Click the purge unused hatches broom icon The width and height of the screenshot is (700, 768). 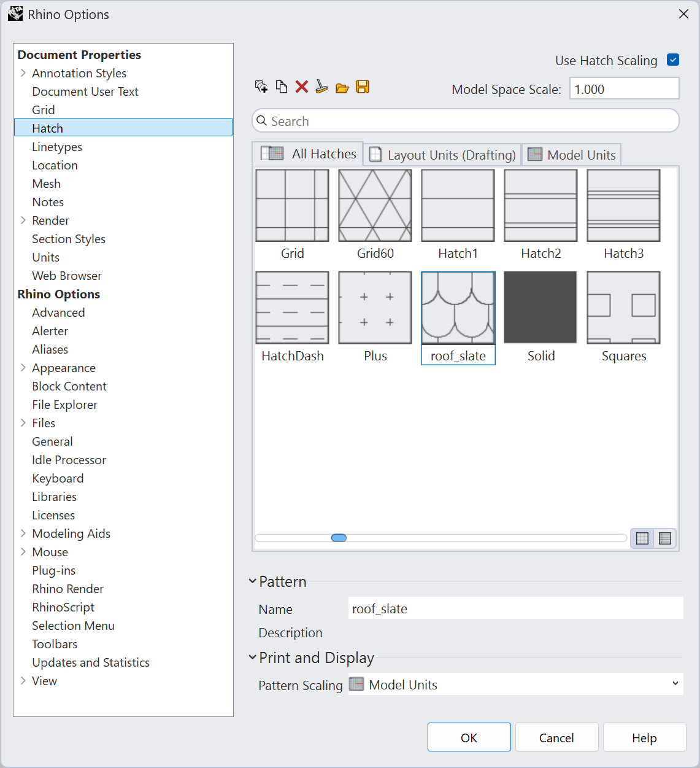(321, 87)
